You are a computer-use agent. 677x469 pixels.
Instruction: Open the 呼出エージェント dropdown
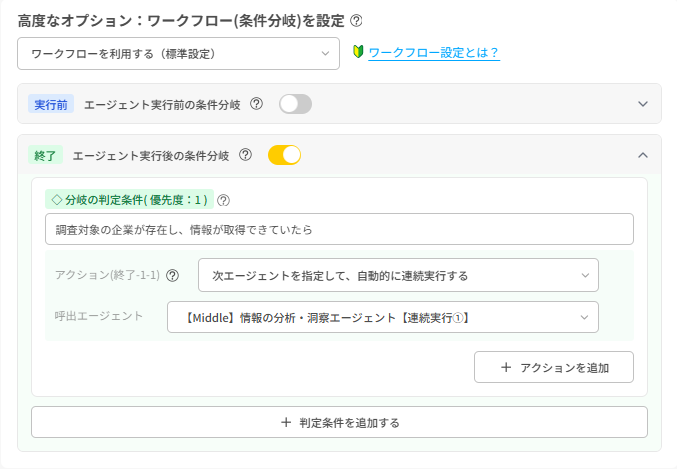pos(382,317)
